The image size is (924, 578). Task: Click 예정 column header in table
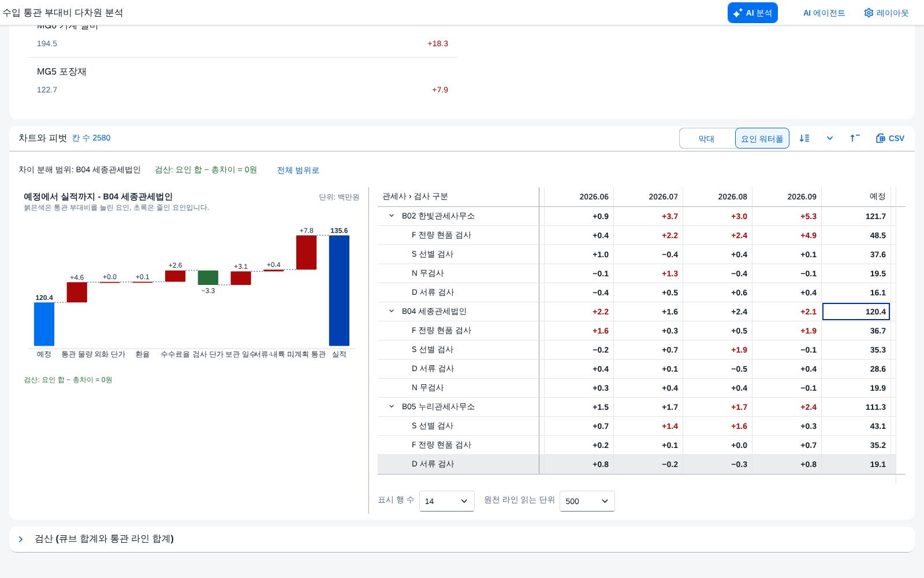[856, 197]
